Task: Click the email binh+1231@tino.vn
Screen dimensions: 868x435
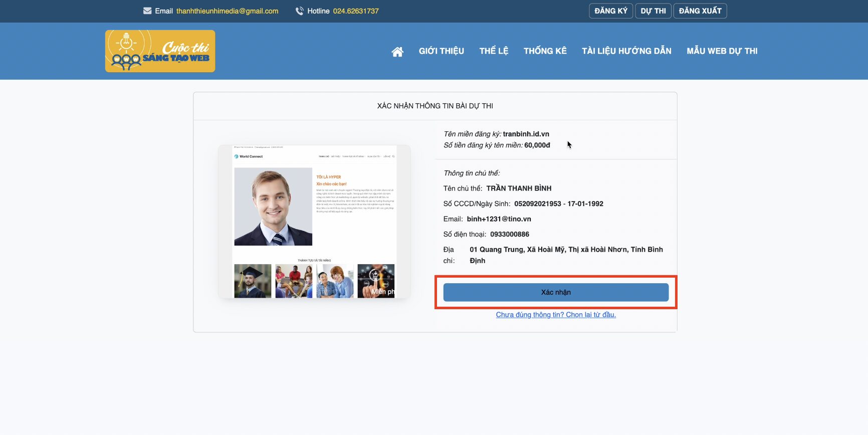Action: pos(499,219)
